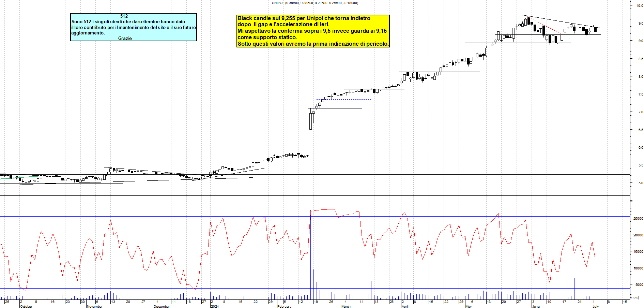Click the 6.5 price axis label
The width and height of the screenshot is (644, 308).
(x=641, y=130)
